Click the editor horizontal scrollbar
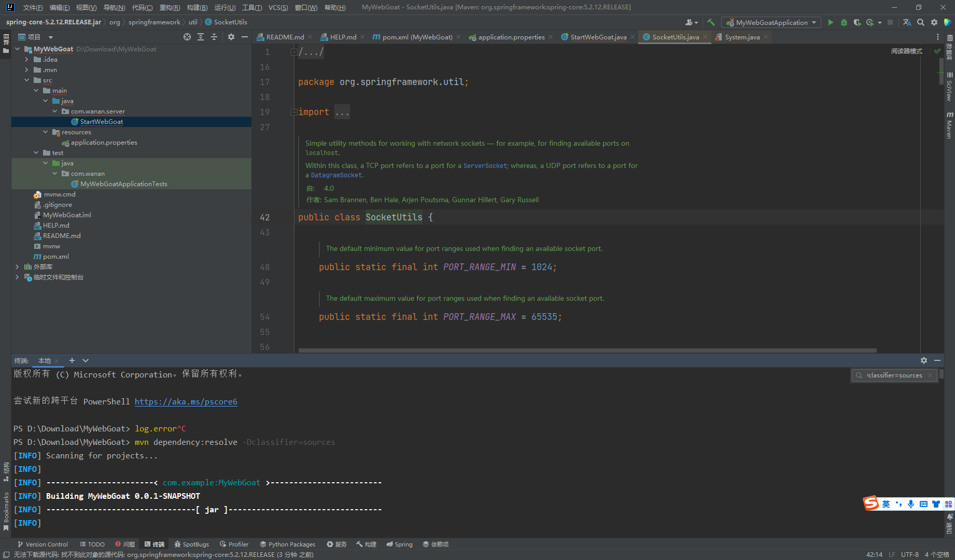The width and height of the screenshot is (955, 560). click(x=587, y=351)
